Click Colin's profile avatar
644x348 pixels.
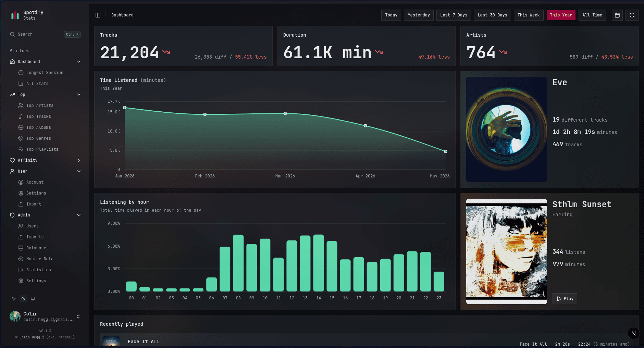(x=15, y=316)
